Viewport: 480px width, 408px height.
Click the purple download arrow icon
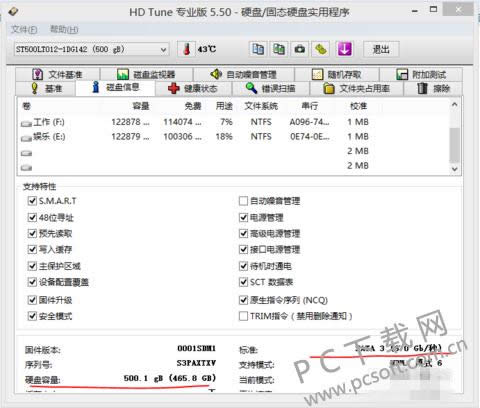tap(344, 49)
